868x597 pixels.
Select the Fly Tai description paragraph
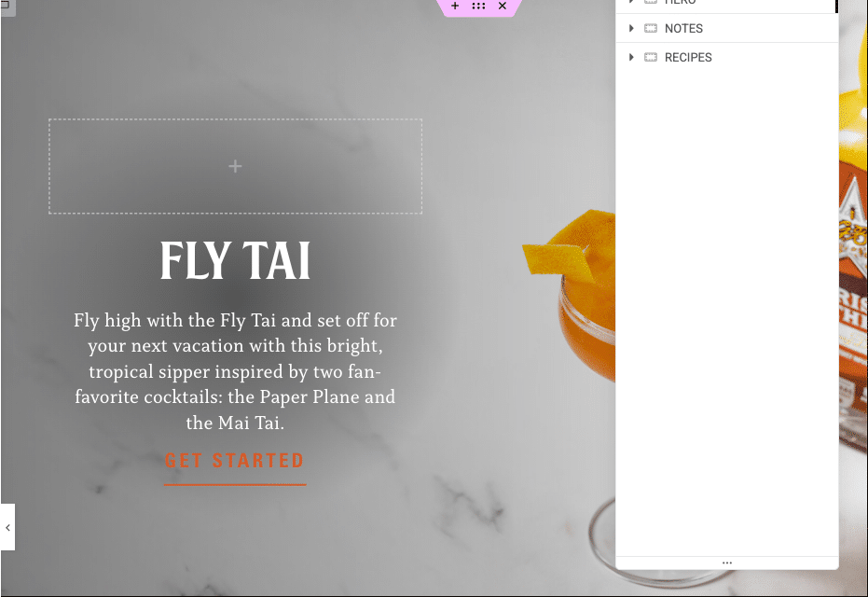pyautogui.click(x=235, y=371)
